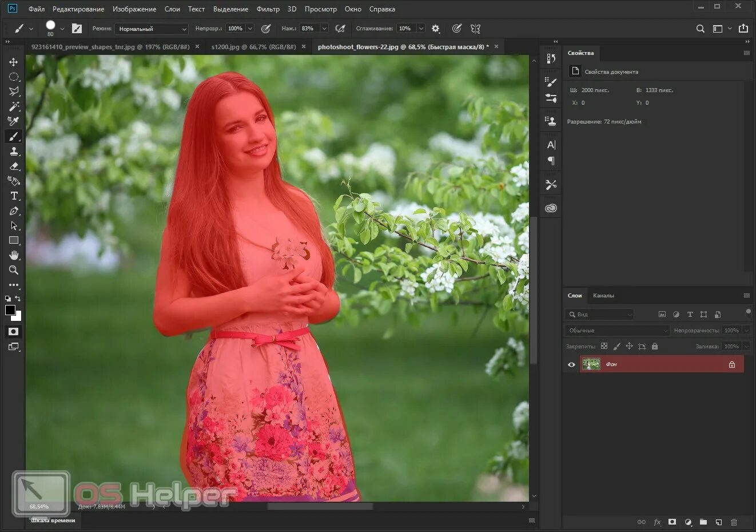
Task: Open the Режим blending mode dropdown
Action: tap(152, 29)
